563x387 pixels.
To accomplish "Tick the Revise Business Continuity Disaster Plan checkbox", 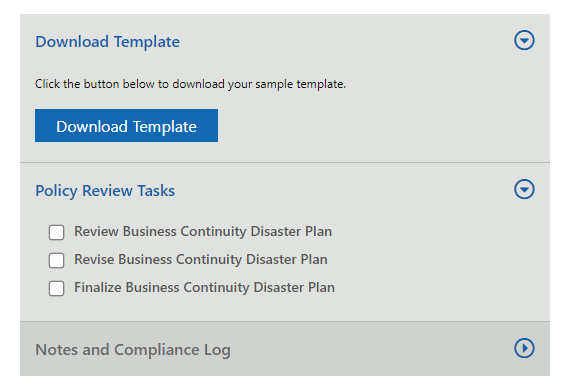I will (57, 260).
